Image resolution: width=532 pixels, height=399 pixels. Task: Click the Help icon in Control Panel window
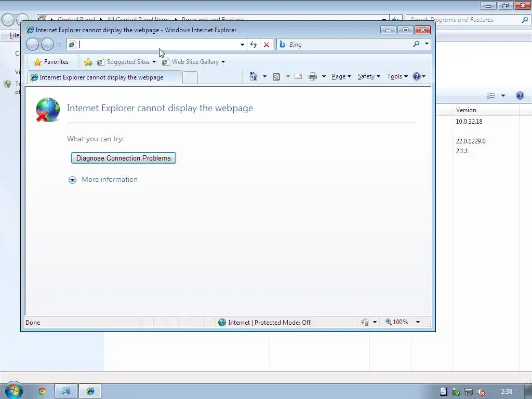coord(520,96)
